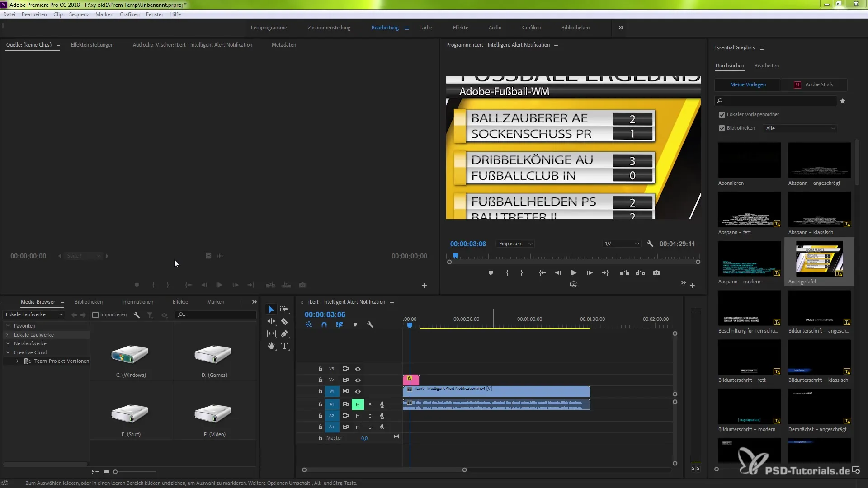
Task: Toggle linked selection in timeline
Action: 340,324
